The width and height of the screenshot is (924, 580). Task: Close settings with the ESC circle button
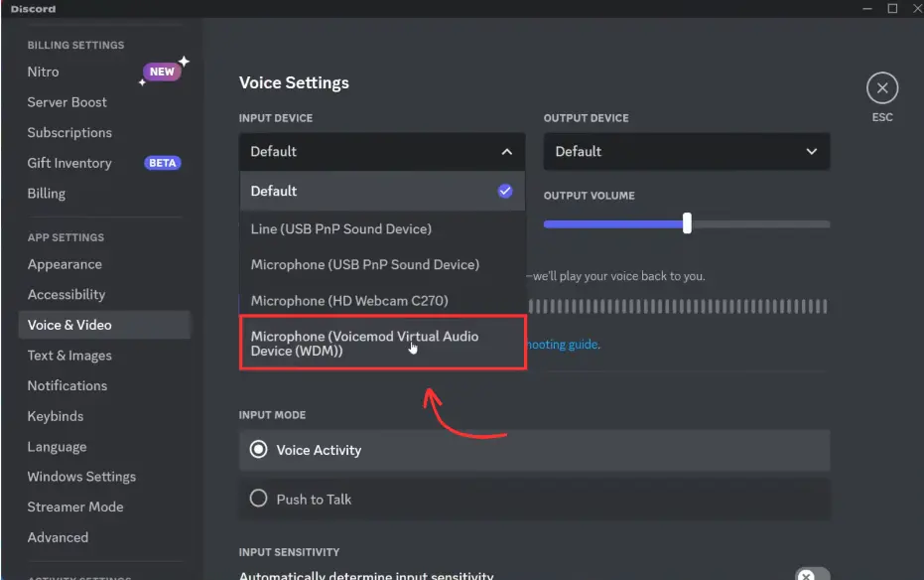pos(881,88)
